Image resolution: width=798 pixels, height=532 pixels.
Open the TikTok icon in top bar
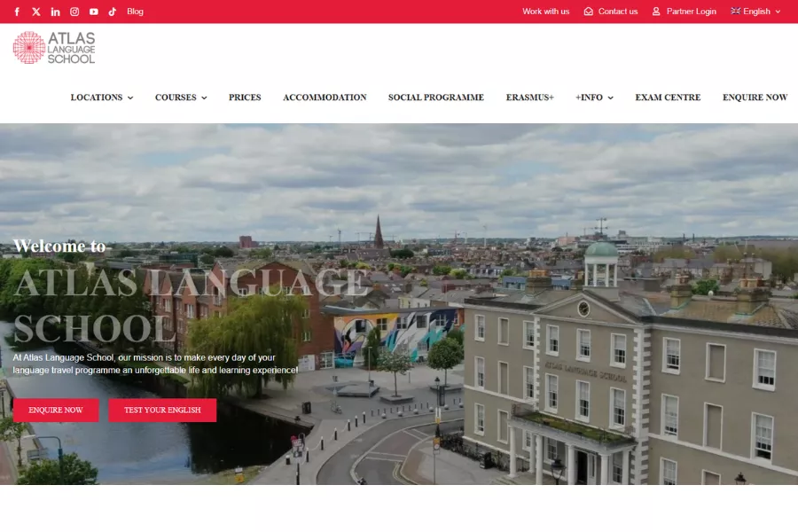(x=113, y=12)
